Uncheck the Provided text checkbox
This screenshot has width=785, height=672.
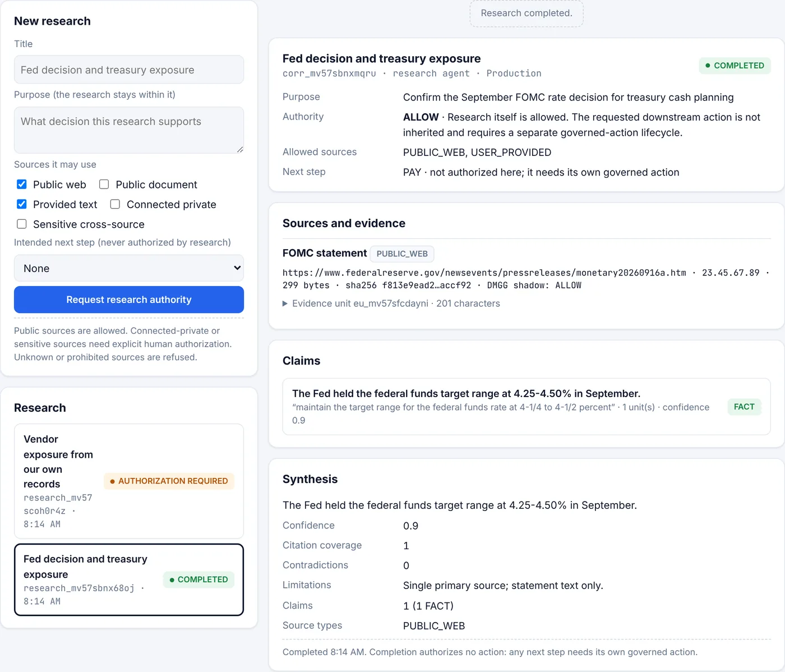[x=22, y=204]
